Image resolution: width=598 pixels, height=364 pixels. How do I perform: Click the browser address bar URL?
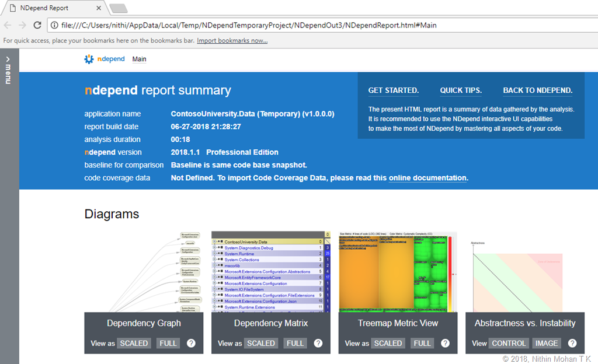(x=249, y=25)
